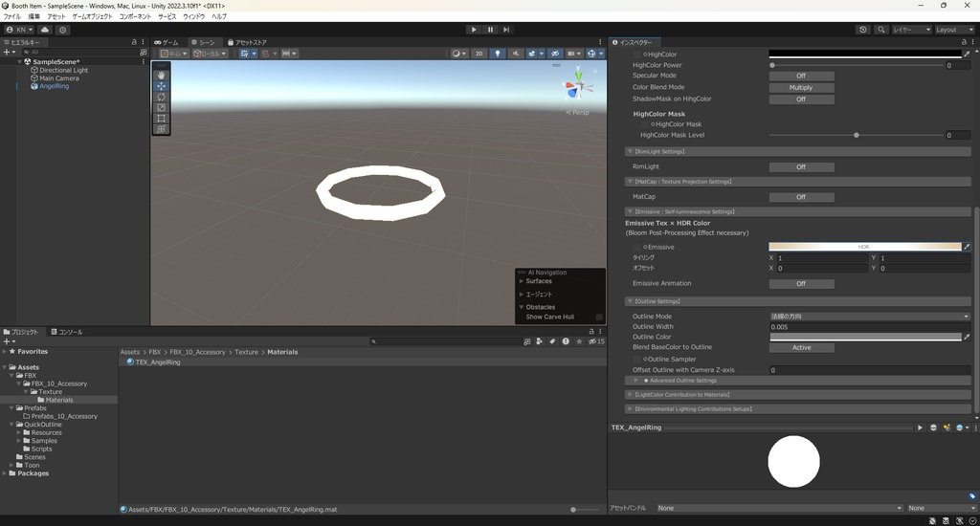Switch to the Game tab (ゲーム)
Viewport: 980px width, 526px height.
pyautogui.click(x=167, y=42)
